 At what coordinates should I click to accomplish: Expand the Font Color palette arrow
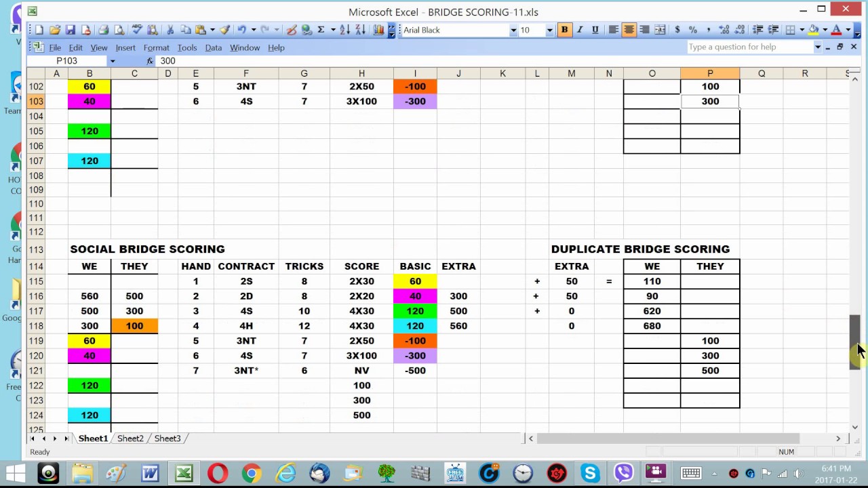848,30
